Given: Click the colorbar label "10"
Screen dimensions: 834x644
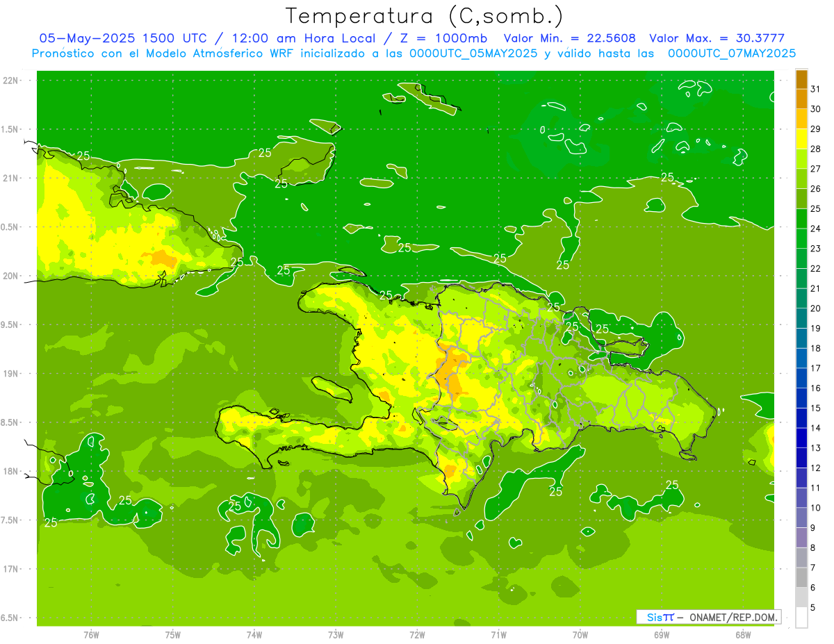Looking at the screenshot, I should pyautogui.click(x=816, y=508).
